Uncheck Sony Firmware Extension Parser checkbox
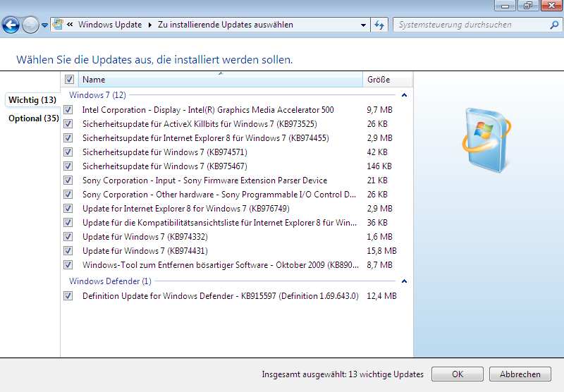Screen dimensions: 564x392 pyautogui.click(x=68, y=180)
